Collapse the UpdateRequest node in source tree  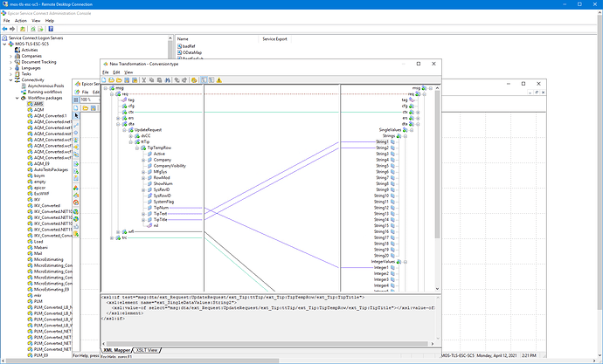(124, 130)
